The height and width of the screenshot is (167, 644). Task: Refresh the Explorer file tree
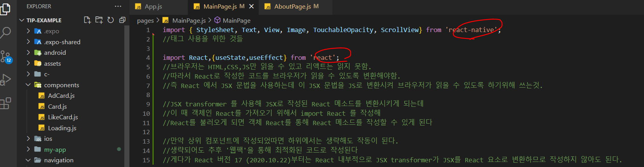pyautogui.click(x=111, y=20)
